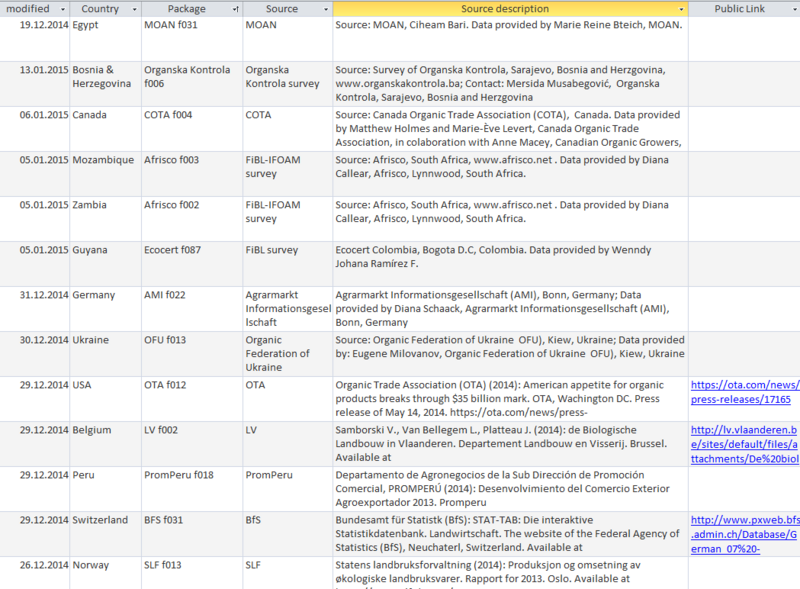Viewport: 800px width, 589px height.
Task: Click the Agrarmarkt Informationsgesellschaft source cell
Action: pyautogui.click(x=288, y=309)
